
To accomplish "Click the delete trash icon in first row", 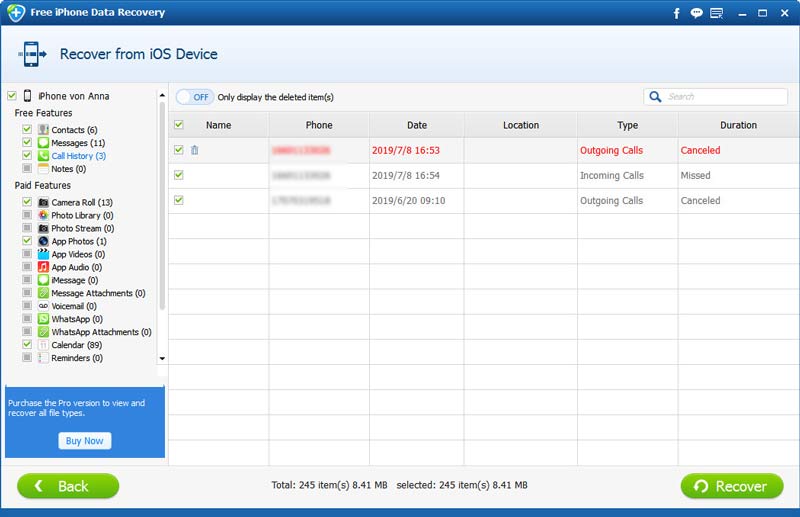I will (194, 150).
